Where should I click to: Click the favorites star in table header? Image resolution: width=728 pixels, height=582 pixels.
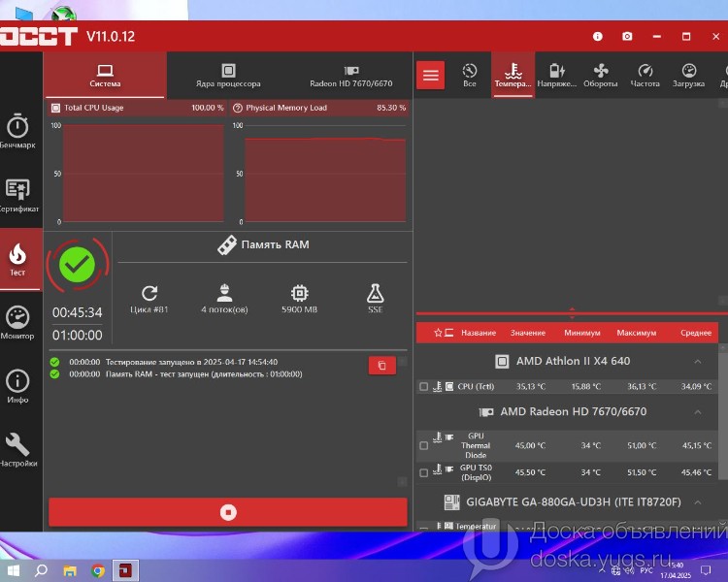coord(438,333)
